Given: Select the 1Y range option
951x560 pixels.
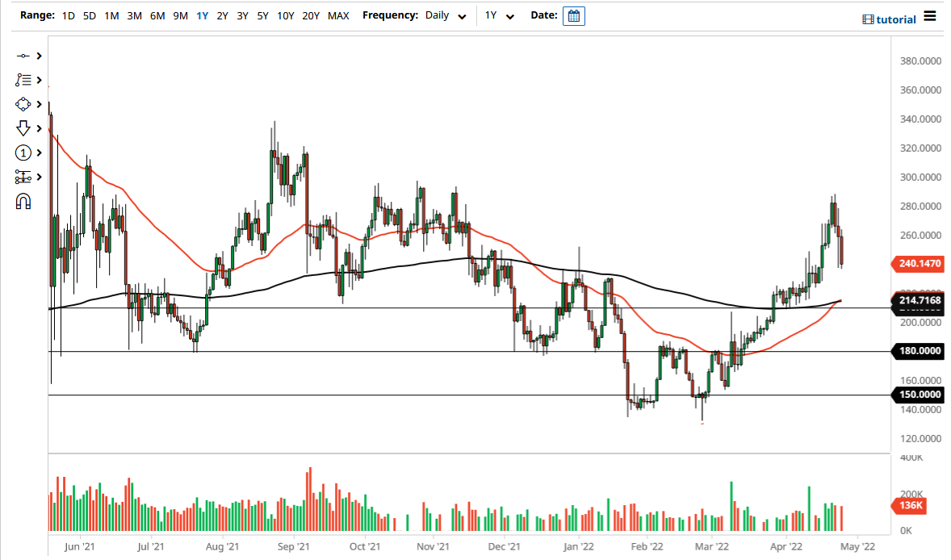Looking at the screenshot, I should (x=202, y=15).
